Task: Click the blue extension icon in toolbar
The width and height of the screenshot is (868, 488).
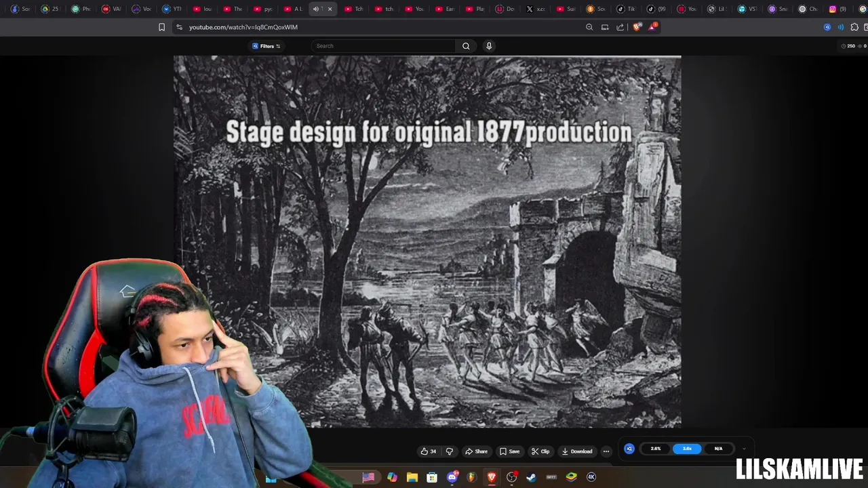Action: click(827, 27)
